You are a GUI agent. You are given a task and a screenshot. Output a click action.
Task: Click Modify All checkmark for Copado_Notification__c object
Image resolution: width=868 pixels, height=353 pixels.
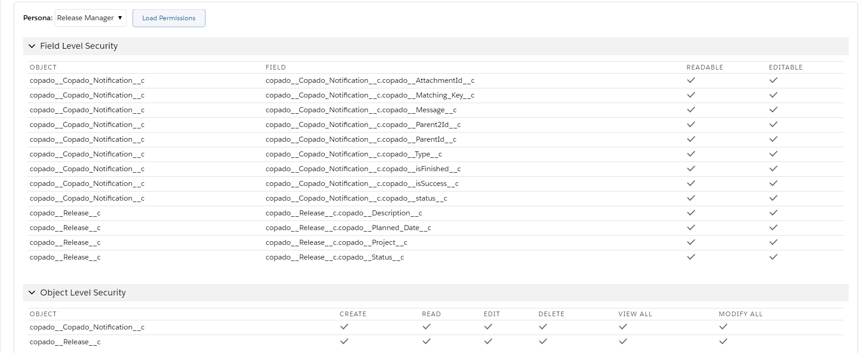(723, 327)
